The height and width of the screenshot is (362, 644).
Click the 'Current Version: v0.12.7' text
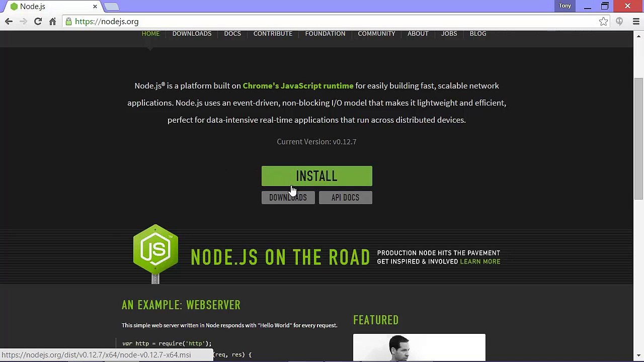pos(316,142)
